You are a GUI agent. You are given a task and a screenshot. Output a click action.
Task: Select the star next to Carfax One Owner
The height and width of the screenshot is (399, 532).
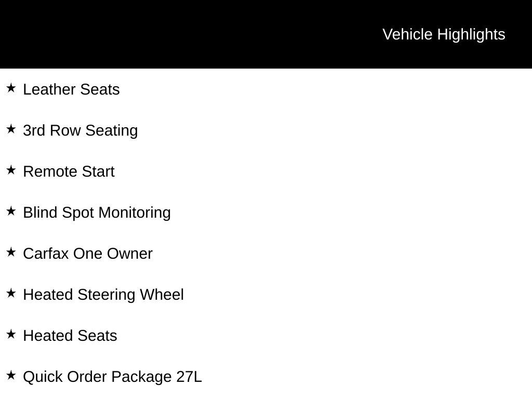tap(11, 252)
